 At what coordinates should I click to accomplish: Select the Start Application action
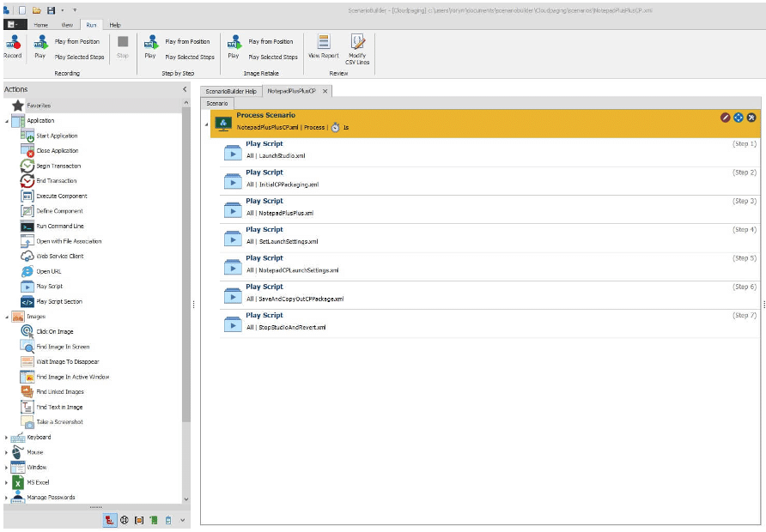click(x=49, y=136)
